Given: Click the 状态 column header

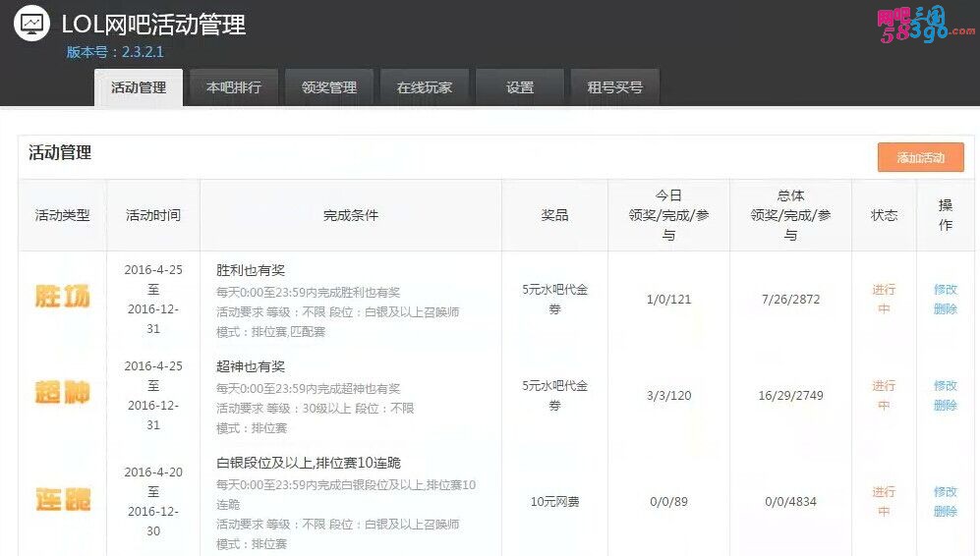Looking at the screenshot, I should coord(884,215).
